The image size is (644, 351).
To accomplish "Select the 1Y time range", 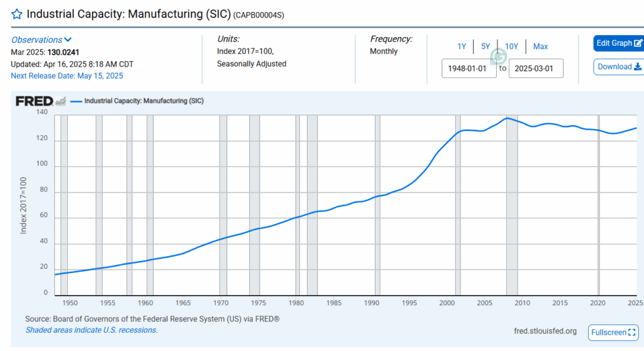I will click(x=462, y=47).
